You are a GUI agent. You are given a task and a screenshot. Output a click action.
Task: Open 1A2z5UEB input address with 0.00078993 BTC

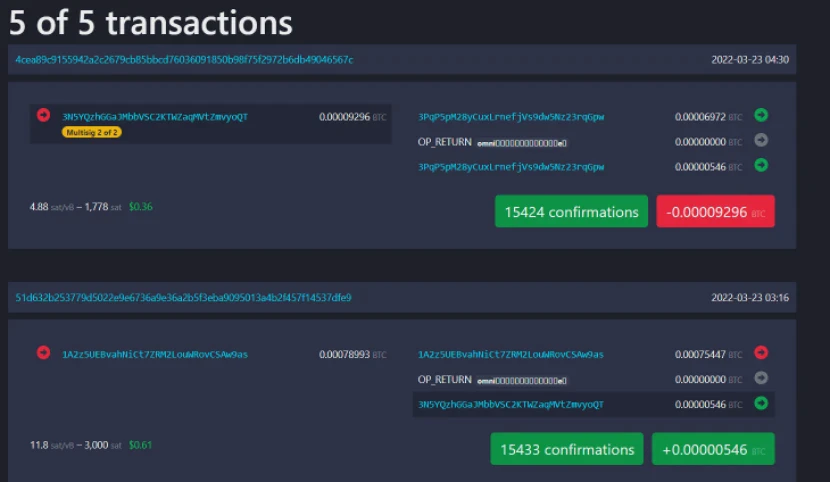(x=155, y=354)
